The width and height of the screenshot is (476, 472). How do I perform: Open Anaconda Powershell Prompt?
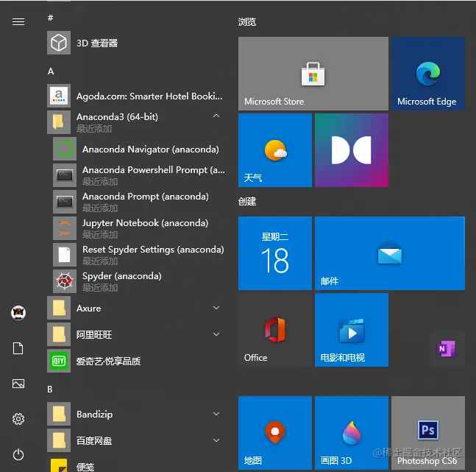click(x=139, y=175)
